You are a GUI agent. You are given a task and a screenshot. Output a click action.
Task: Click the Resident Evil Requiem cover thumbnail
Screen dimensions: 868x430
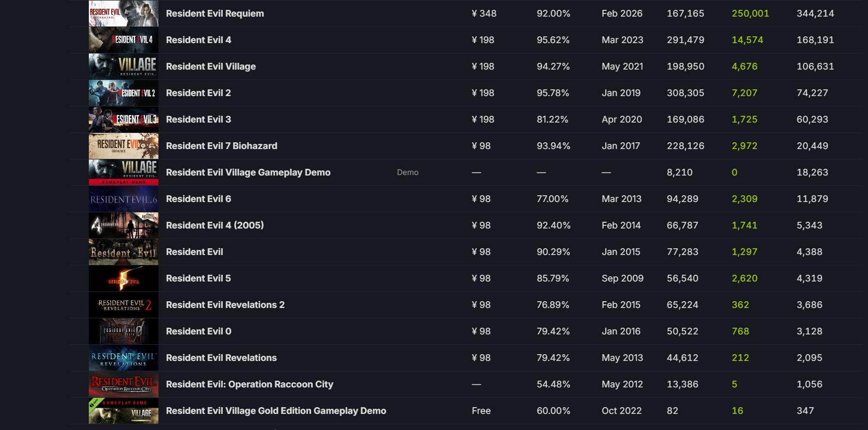click(124, 14)
